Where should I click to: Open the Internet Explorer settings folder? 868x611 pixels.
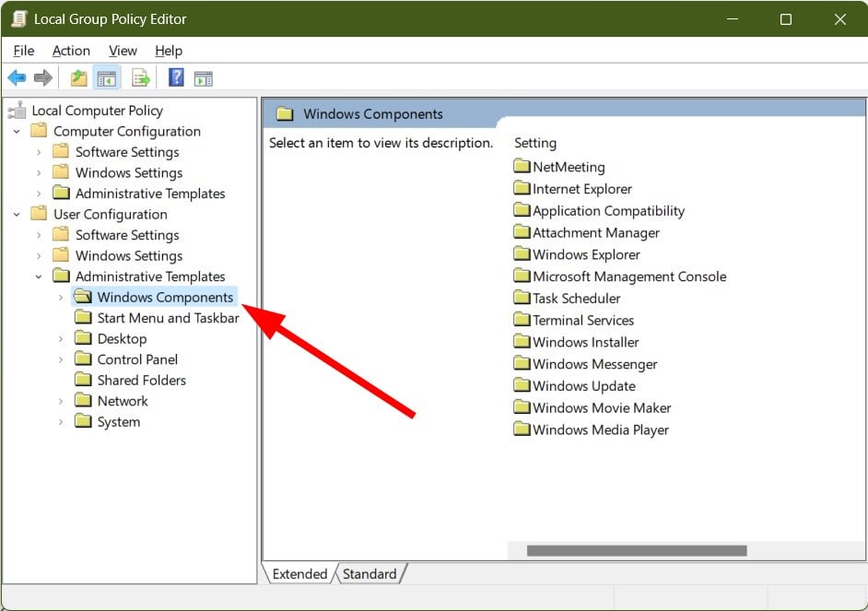(581, 188)
